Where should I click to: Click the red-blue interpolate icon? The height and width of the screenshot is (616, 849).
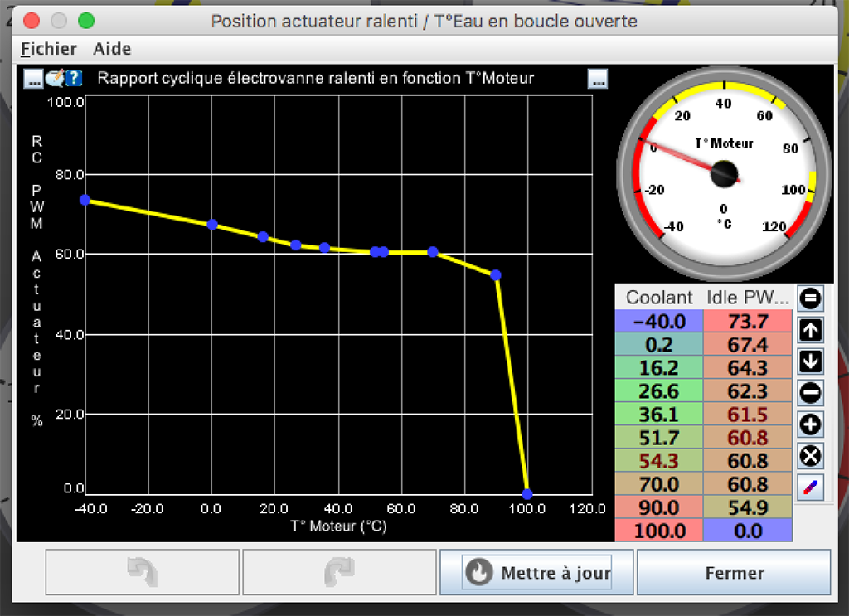(x=810, y=487)
